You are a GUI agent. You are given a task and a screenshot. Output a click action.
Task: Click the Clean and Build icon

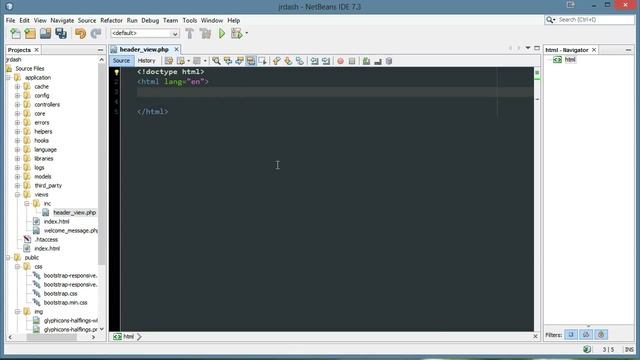pos(205,33)
